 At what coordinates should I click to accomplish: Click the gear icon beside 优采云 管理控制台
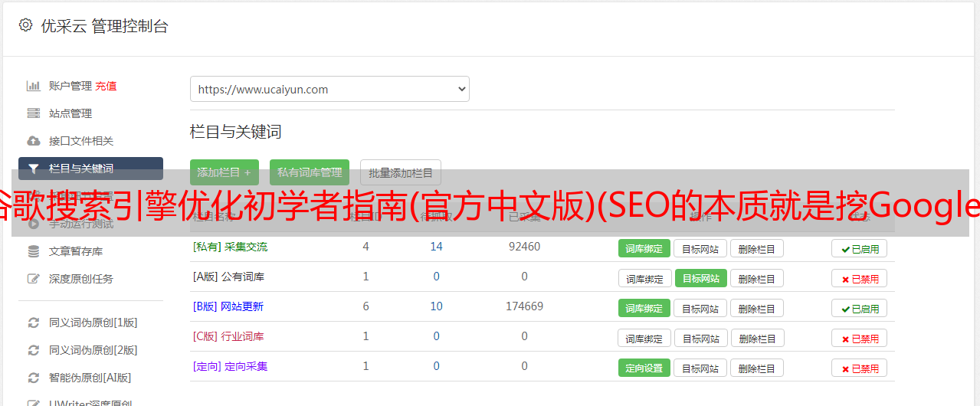pos(25,25)
